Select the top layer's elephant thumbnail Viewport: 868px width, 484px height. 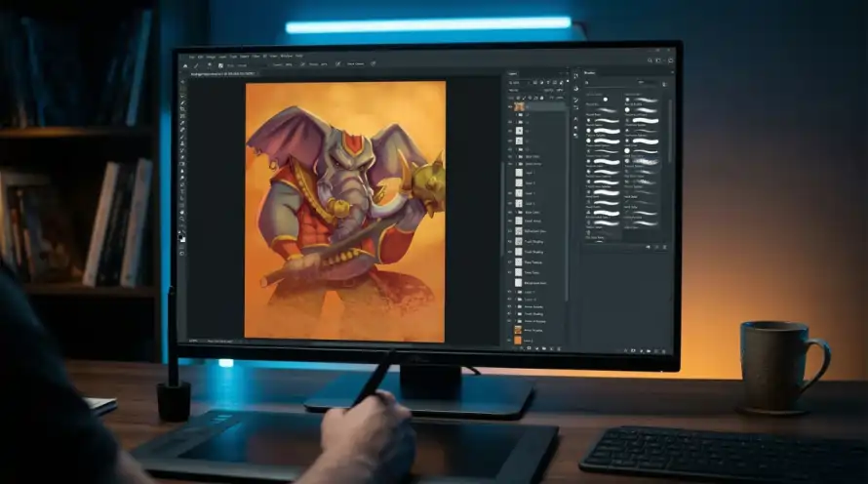pyautogui.click(x=519, y=106)
